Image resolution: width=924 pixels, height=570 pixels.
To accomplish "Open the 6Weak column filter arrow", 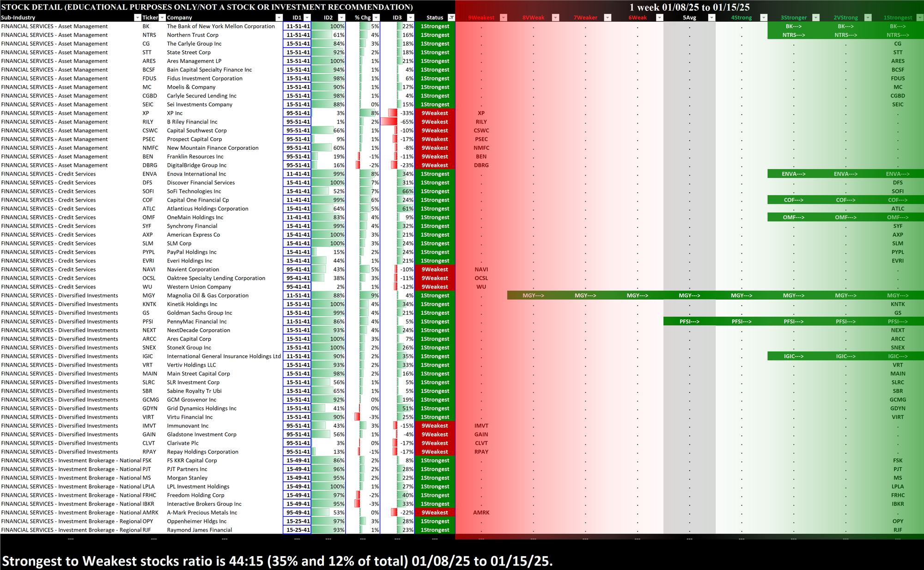I will click(660, 18).
